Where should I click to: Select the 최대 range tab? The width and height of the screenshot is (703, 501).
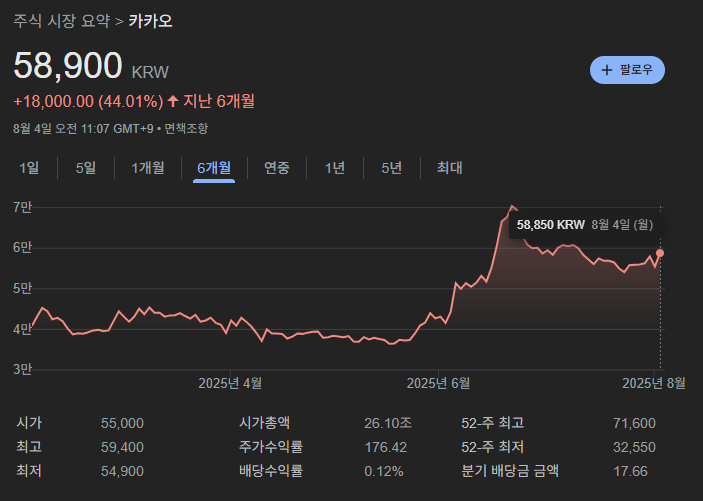450,168
